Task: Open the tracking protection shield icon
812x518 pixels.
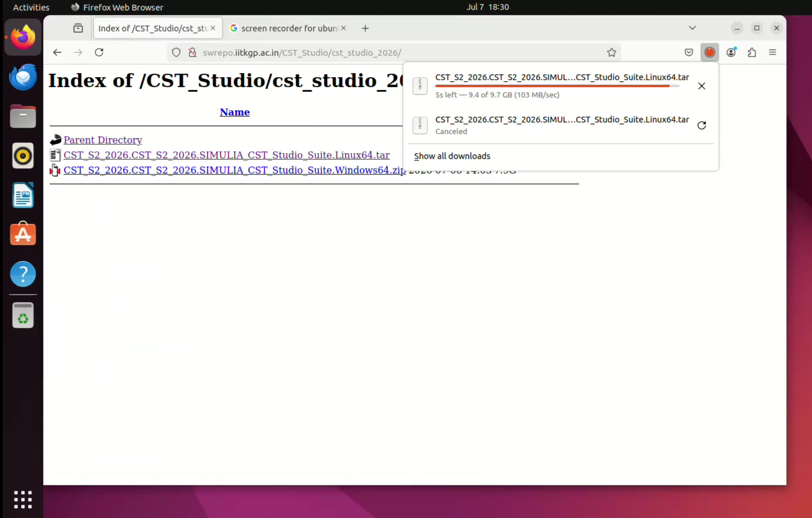Action: 176,52
